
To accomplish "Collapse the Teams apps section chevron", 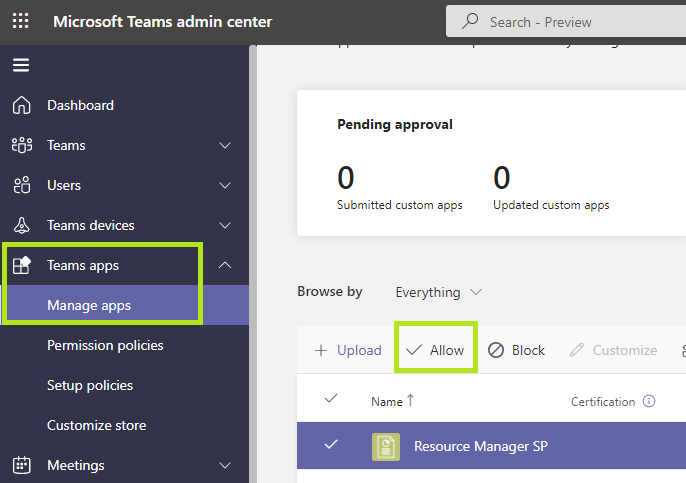I will [x=225, y=265].
